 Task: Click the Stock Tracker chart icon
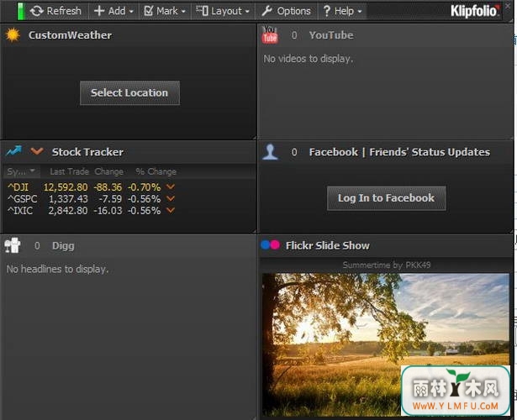13,151
